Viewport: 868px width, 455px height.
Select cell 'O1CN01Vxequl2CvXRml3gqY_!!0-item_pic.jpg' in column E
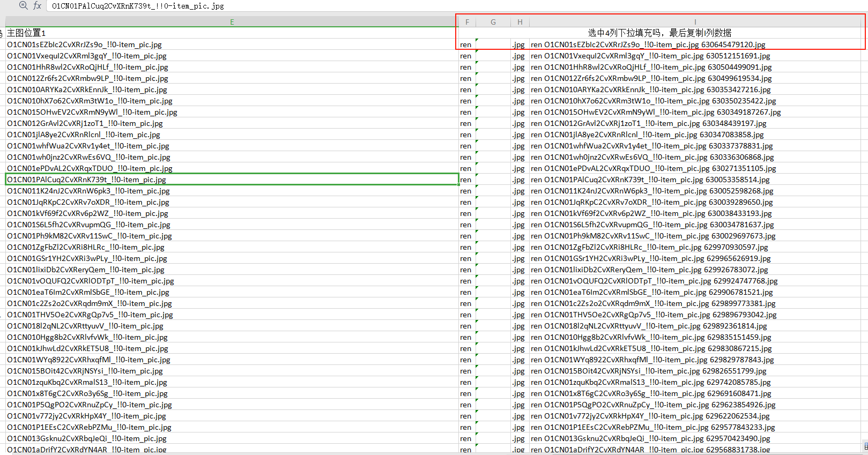pos(232,56)
